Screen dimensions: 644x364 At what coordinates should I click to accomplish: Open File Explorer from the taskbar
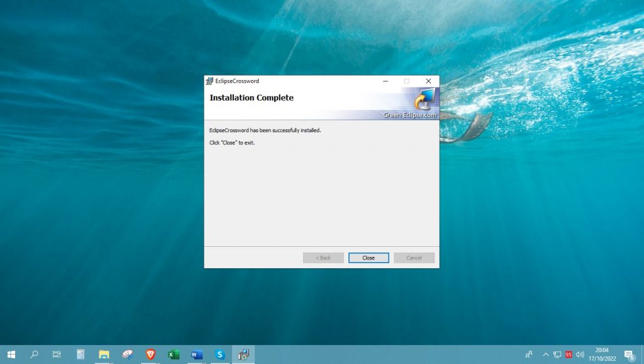click(103, 355)
